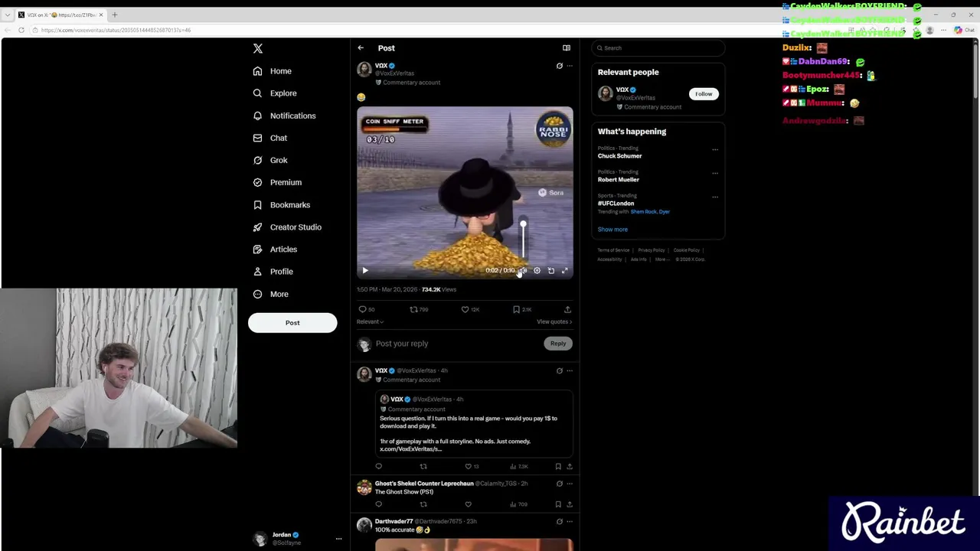Click the View quotes link

point(554,322)
